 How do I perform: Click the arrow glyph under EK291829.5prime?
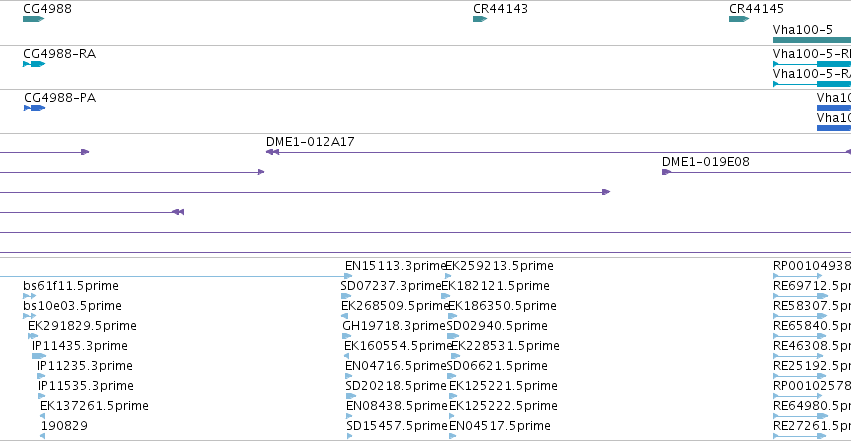coord(33,336)
